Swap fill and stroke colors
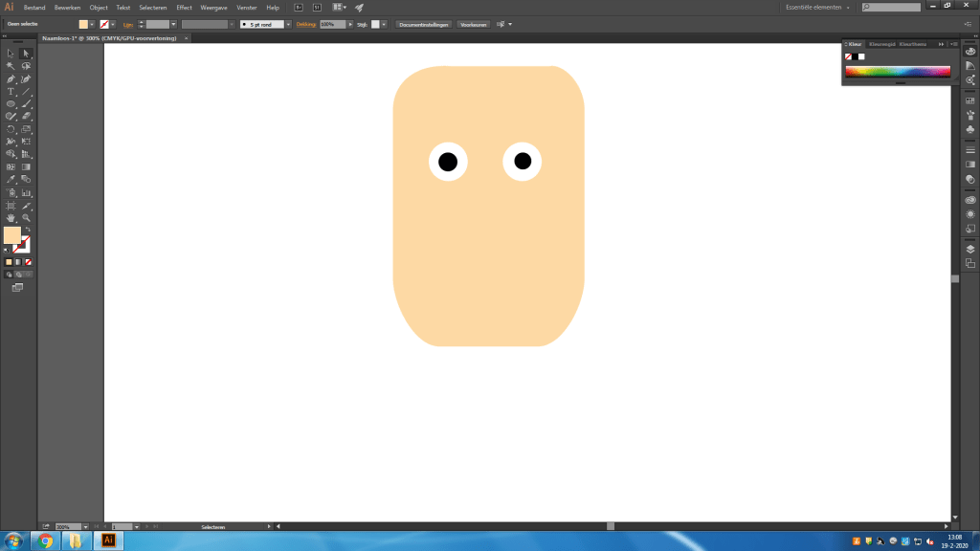Image resolution: width=980 pixels, height=551 pixels. (x=27, y=230)
